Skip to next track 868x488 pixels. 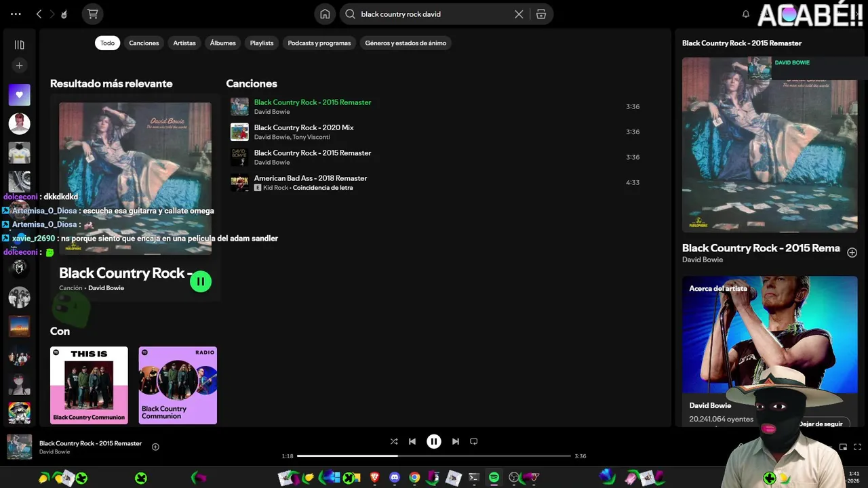click(456, 441)
